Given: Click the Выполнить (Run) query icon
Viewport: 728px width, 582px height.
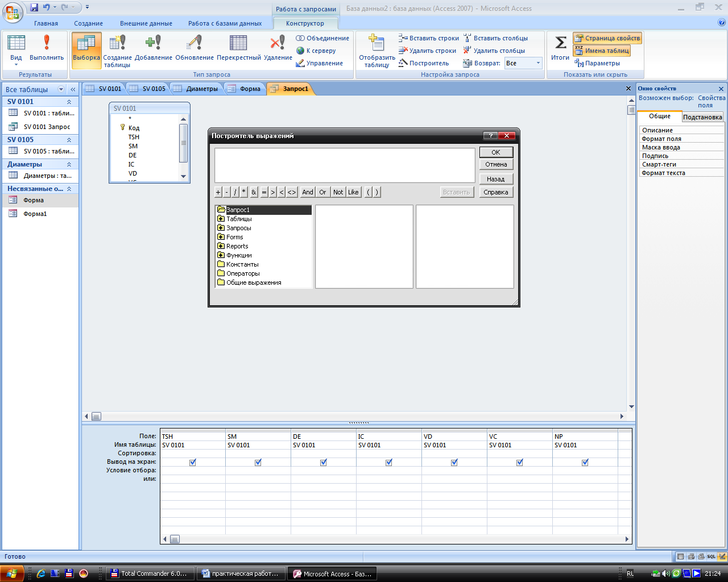Looking at the screenshot, I should tap(47, 43).
